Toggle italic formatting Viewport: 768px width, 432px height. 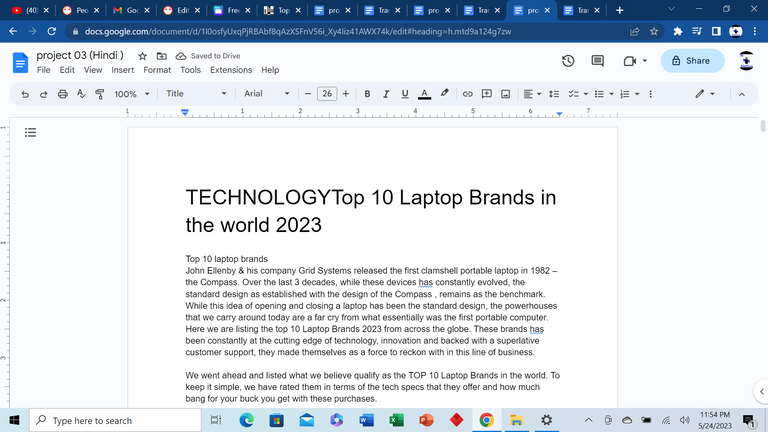click(x=386, y=94)
